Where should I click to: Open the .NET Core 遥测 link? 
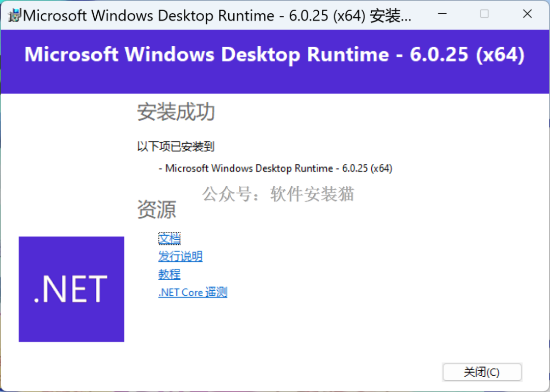(x=193, y=292)
